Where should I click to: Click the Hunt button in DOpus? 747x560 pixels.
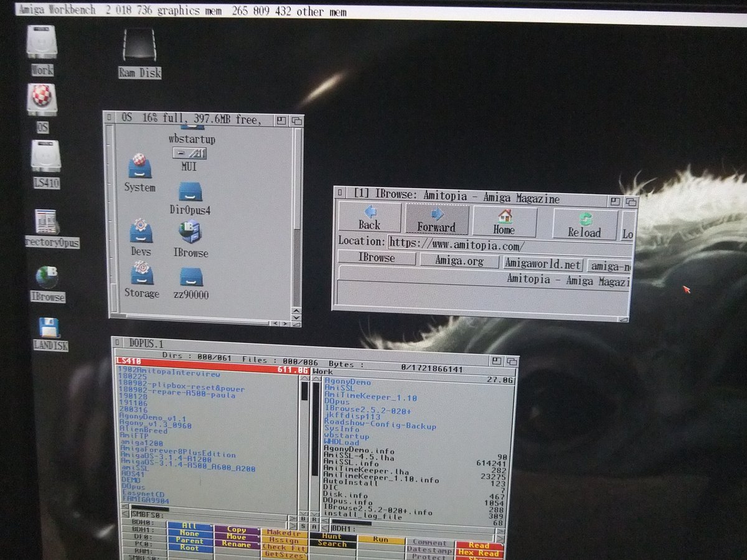coord(332,536)
